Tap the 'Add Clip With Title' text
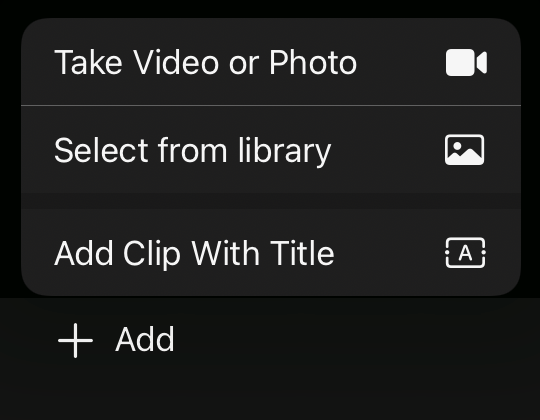 click(194, 253)
